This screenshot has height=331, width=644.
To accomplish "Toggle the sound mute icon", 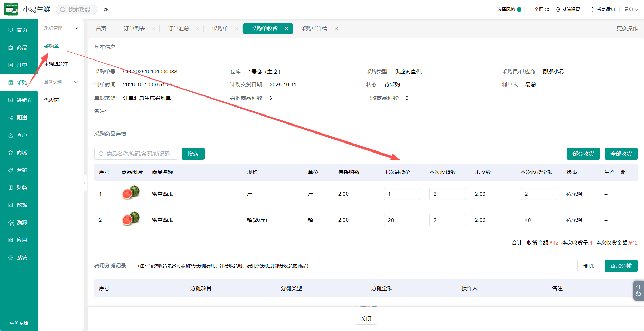I will [106, 10].
